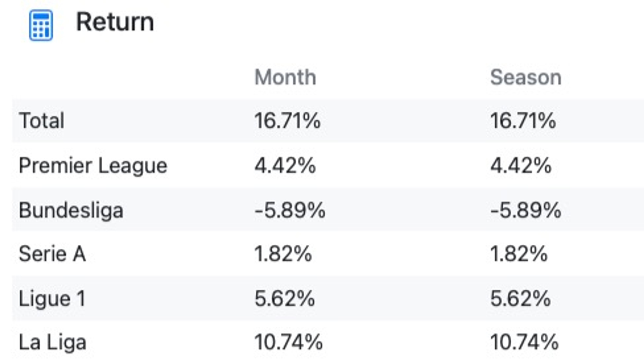The width and height of the screenshot is (644, 361).
Task: Select the Bundesliga row label
Action: 71,211
